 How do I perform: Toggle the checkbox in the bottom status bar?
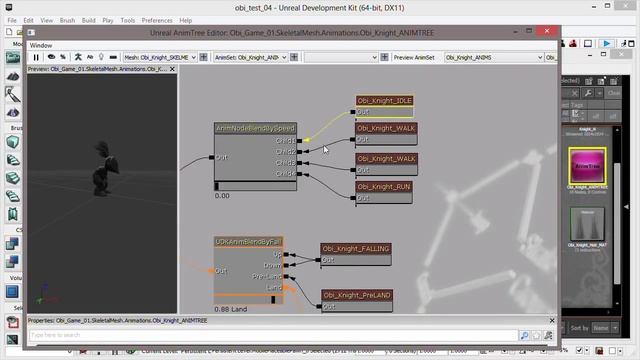pos(579,350)
